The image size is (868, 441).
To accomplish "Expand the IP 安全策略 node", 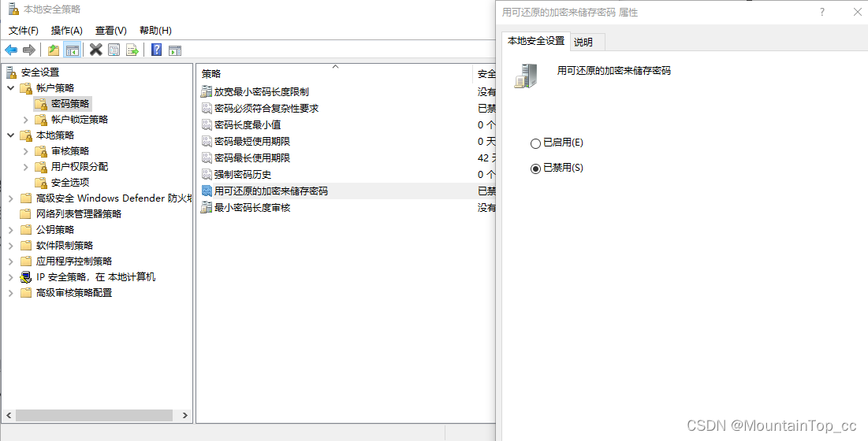I will (10, 277).
